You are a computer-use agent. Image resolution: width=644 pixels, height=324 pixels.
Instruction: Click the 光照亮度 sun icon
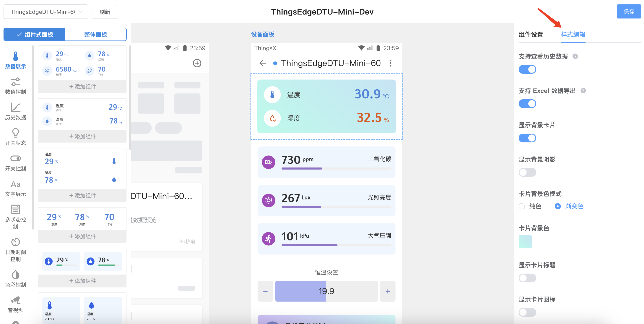[268, 200]
